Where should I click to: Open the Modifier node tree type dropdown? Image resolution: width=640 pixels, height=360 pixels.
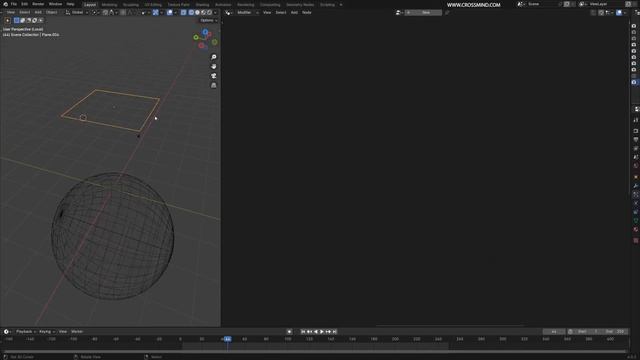[x=247, y=13]
